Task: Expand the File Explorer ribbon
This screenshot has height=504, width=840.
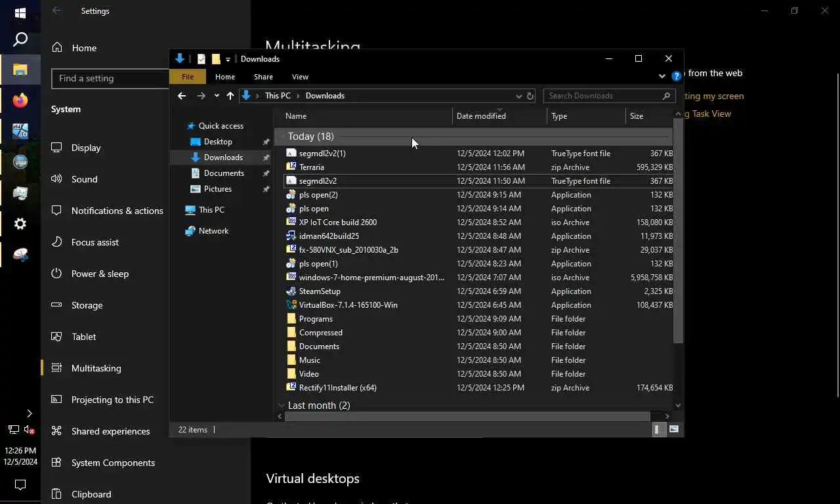Action: coord(661,77)
